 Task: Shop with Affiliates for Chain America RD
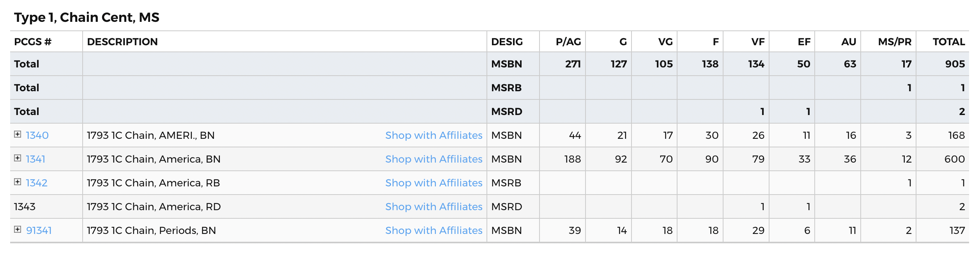433,207
